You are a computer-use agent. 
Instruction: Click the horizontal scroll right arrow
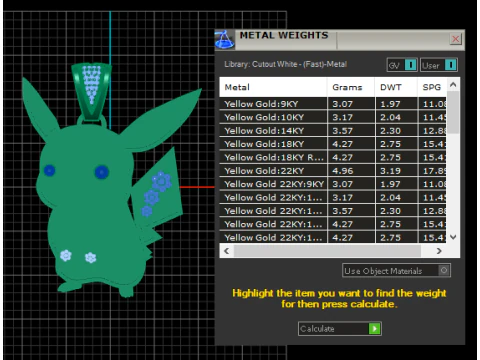tap(439, 251)
